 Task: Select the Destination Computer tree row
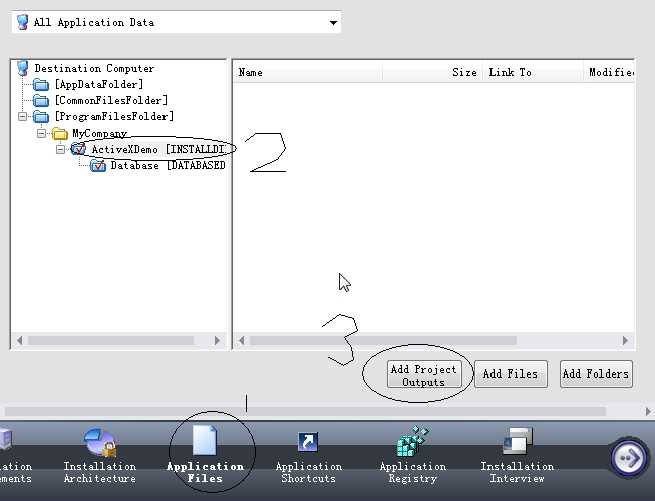point(94,68)
